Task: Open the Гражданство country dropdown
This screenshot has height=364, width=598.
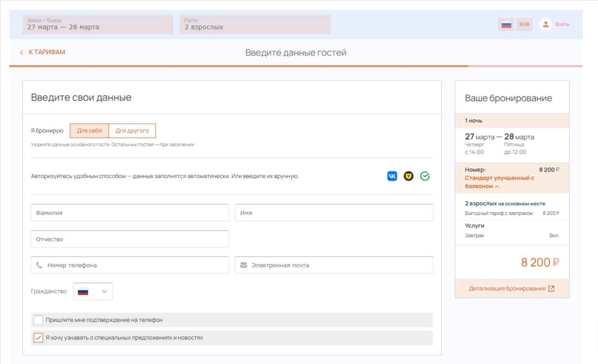Action: 93,292
